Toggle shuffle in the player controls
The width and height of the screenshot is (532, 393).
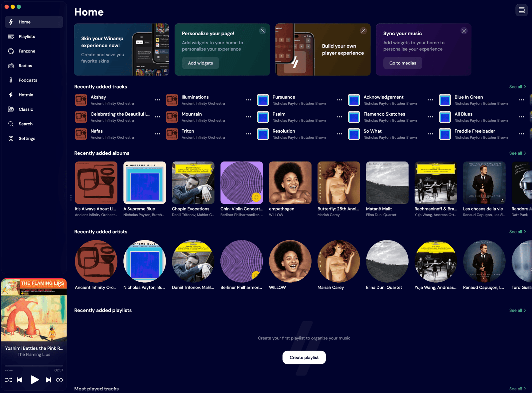(9, 380)
